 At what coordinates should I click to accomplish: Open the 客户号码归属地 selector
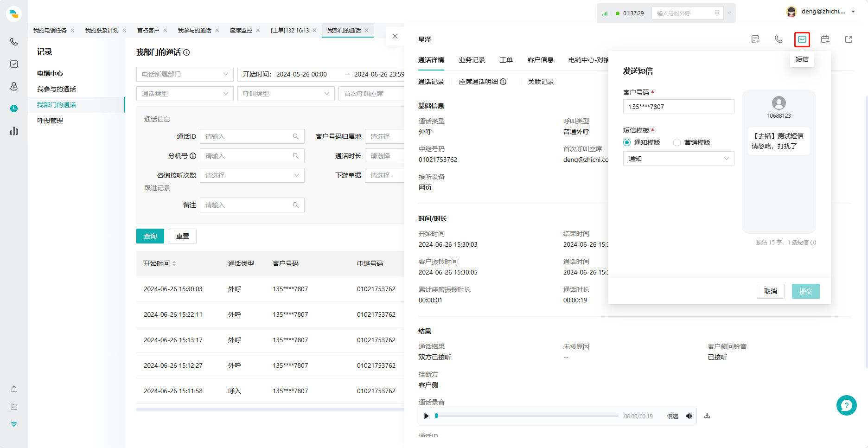385,136
